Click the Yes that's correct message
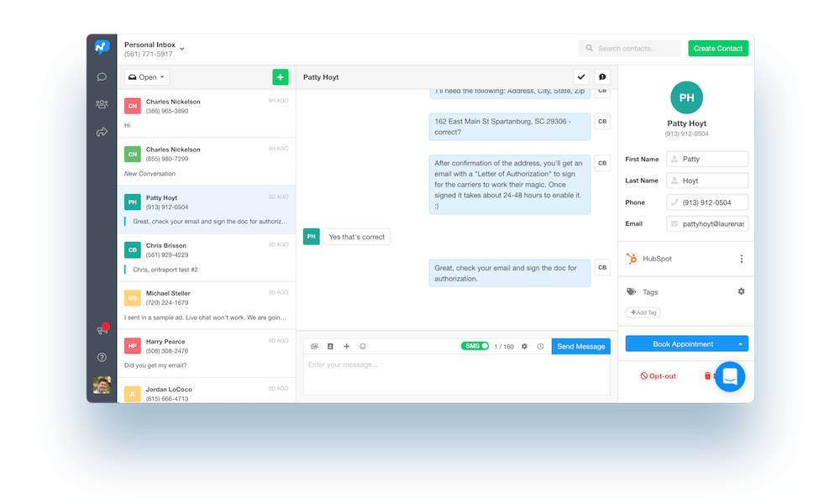The height and width of the screenshot is (504, 840). [357, 237]
